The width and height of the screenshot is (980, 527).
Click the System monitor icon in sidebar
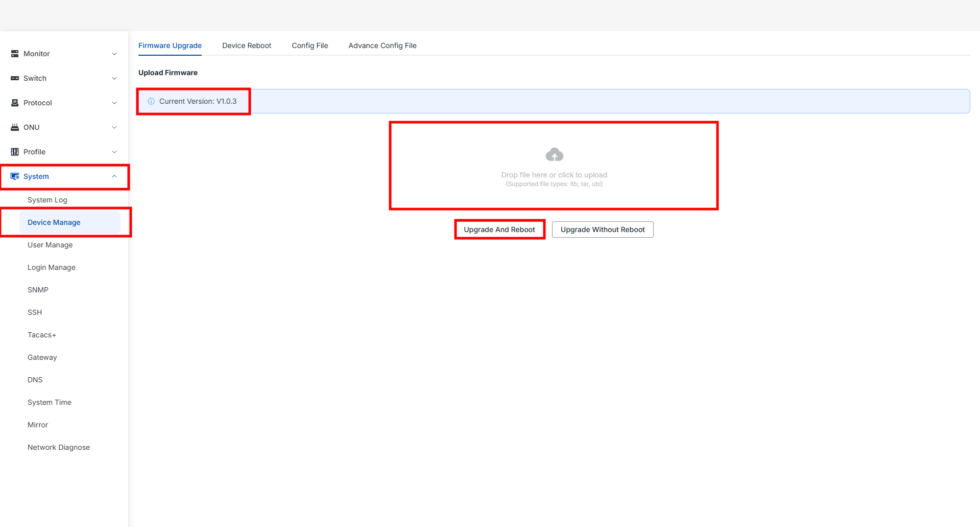coord(15,176)
